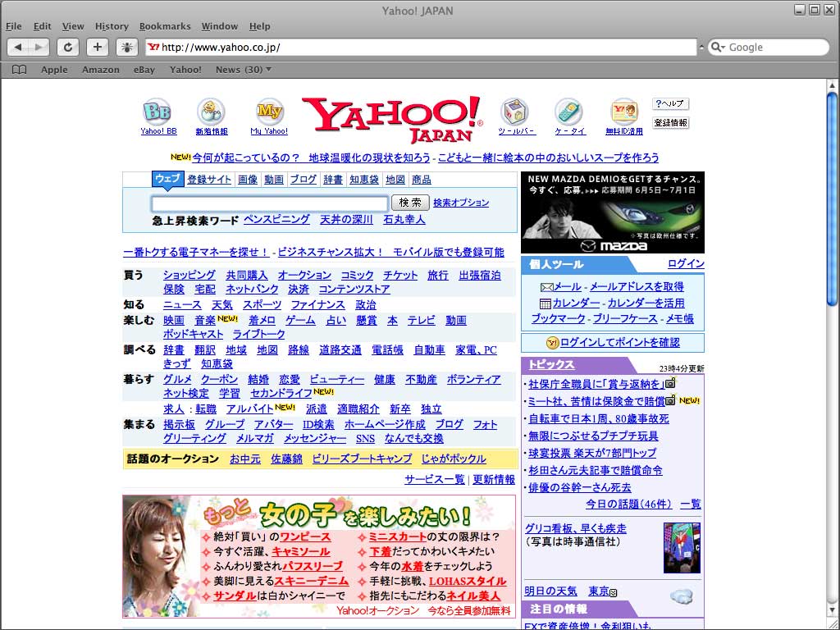Click the woman's photo in the fashion banner
Image resolution: width=840 pixels, height=630 pixels.
tap(162, 557)
